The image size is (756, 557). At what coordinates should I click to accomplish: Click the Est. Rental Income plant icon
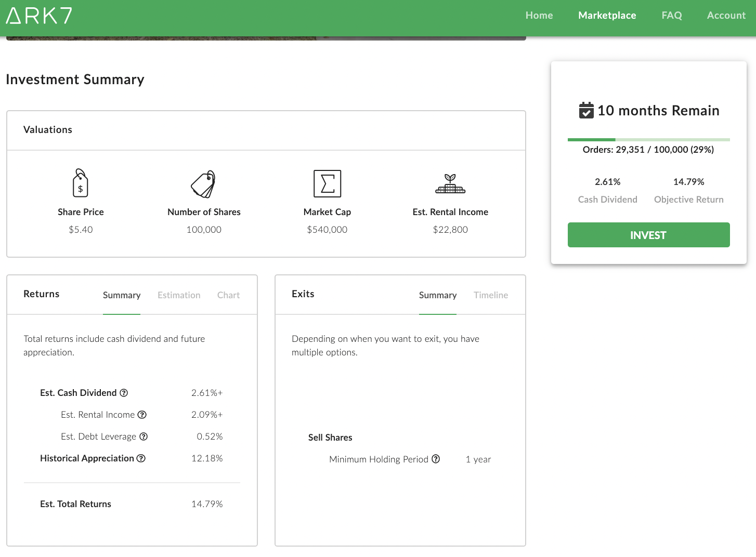(450, 183)
